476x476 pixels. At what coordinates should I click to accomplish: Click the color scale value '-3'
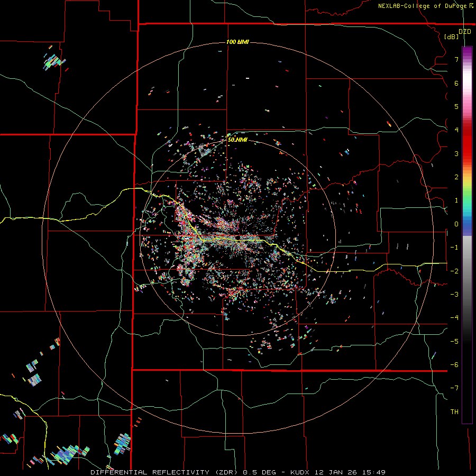click(x=454, y=295)
